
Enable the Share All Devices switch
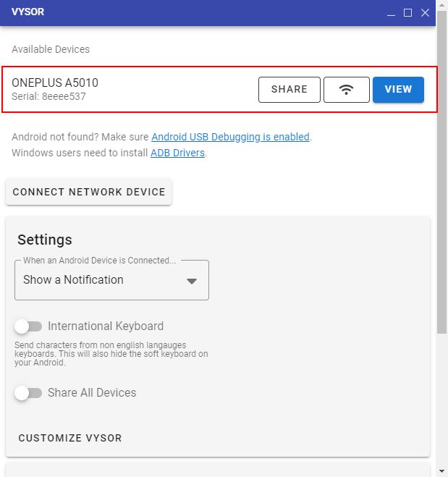[28, 393]
